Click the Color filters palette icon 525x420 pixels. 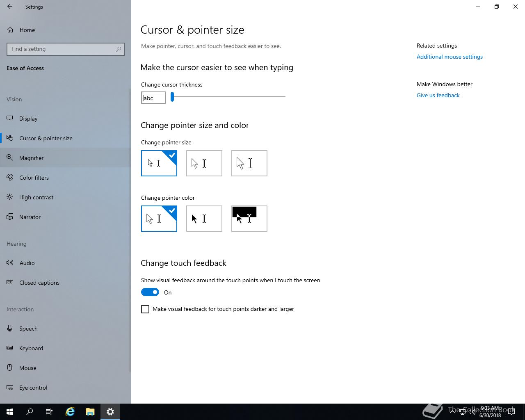coord(10,178)
